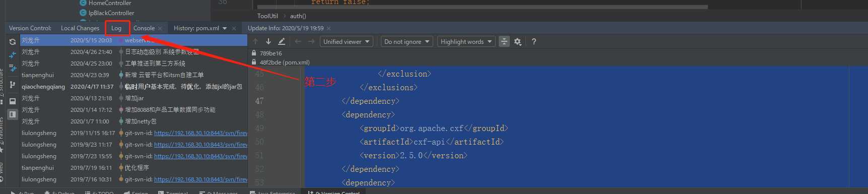Close the Update Info 2020/5/19 tab

click(329, 28)
